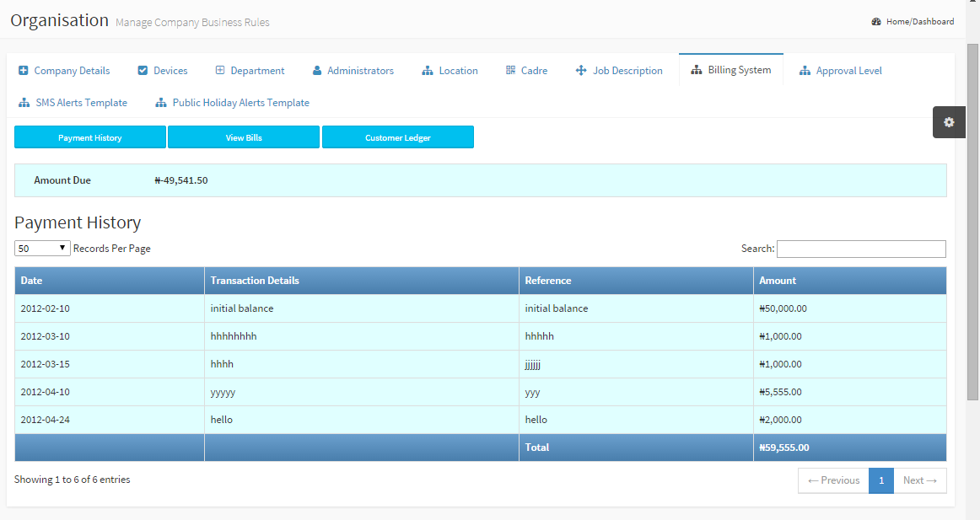Viewport: 980px width, 520px height.
Task: Open the Customer Ledger button
Action: point(398,137)
